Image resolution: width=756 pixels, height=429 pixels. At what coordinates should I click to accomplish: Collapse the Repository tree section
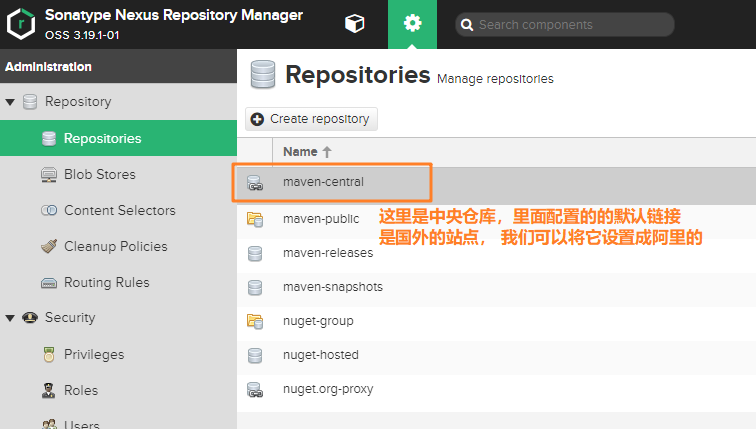pyautogui.click(x=10, y=102)
